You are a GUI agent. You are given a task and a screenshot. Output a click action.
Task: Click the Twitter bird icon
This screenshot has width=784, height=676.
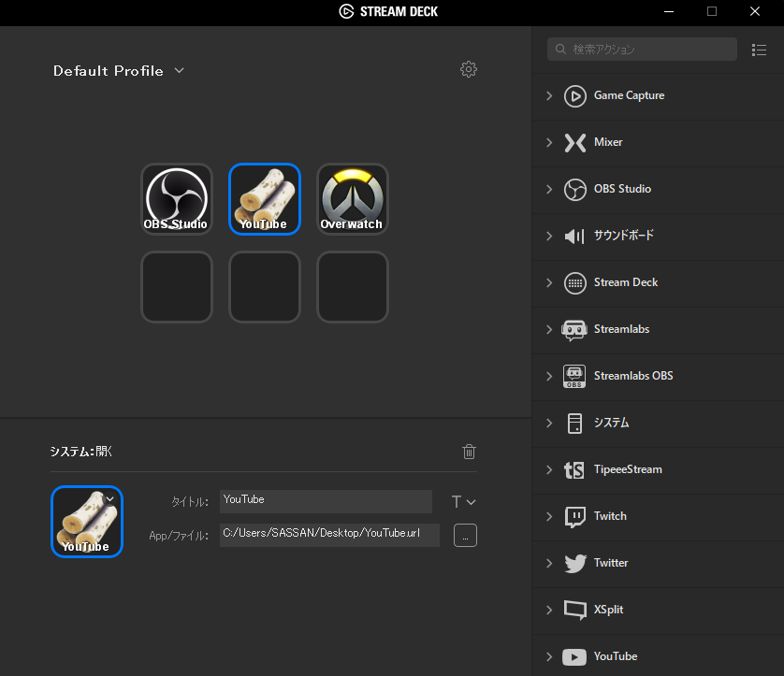coord(575,563)
